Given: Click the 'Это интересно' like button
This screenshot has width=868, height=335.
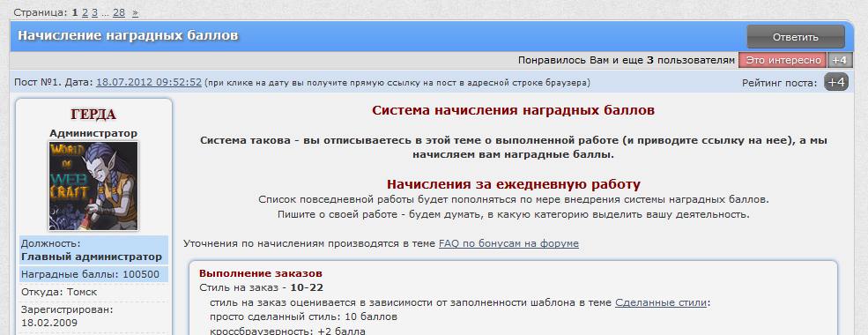Looking at the screenshot, I should pos(783,60).
